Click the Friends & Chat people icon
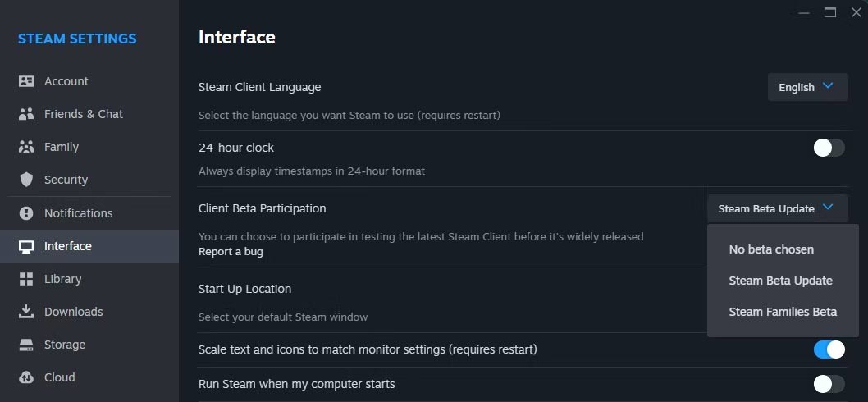 (26, 114)
